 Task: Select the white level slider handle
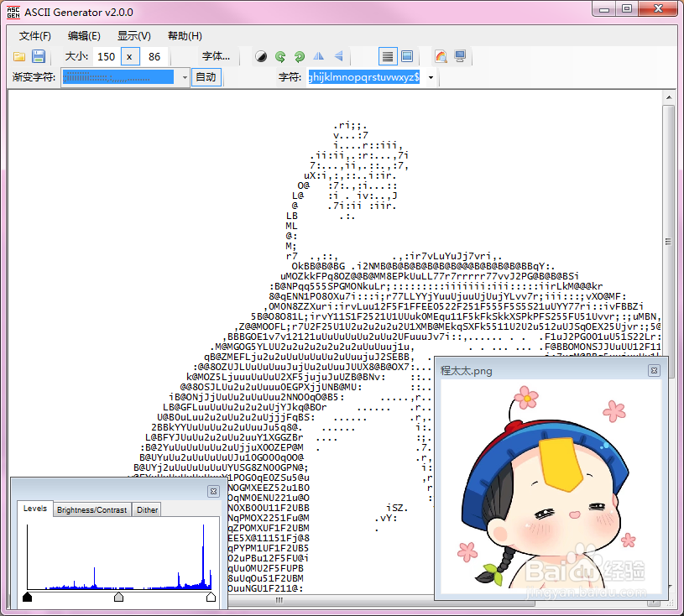coord(211,597)
